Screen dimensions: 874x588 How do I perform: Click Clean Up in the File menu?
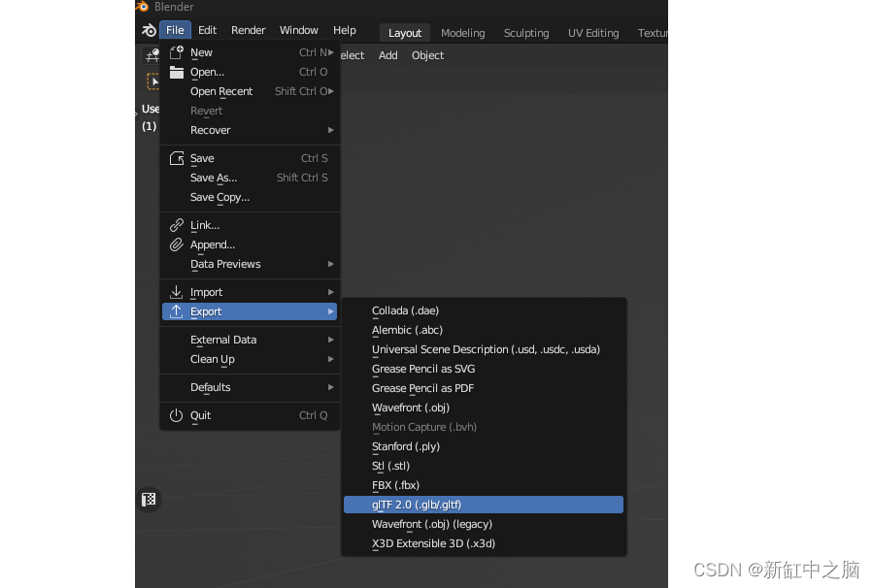pos(212,359)
